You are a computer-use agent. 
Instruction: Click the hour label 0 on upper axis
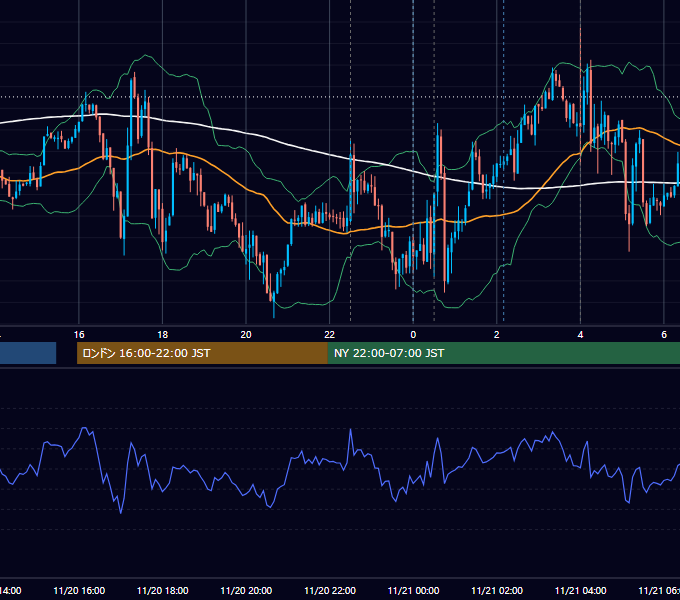413,335
